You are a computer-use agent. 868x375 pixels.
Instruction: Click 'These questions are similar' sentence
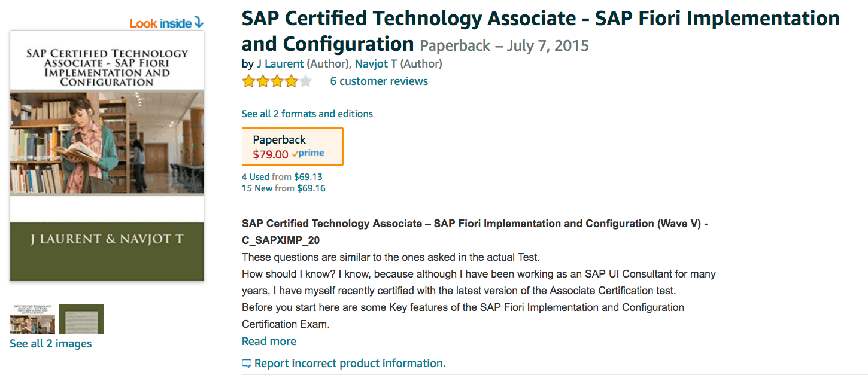pos(391,257)
